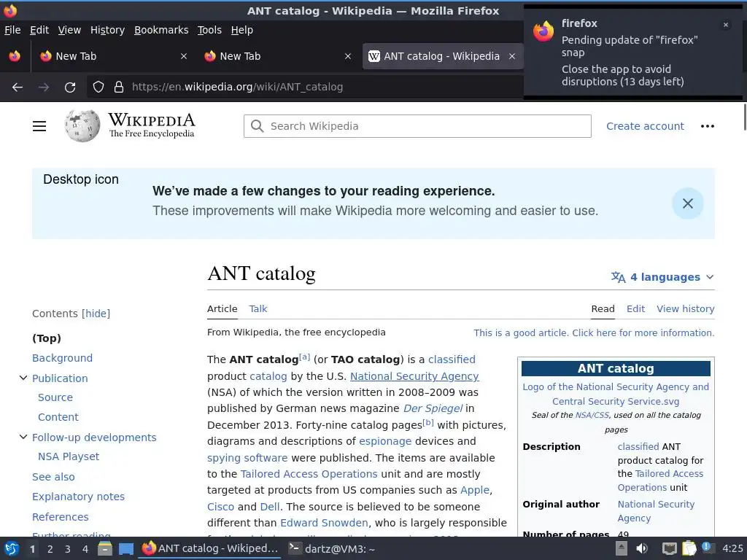747x560 pixels.
Task: Click the forward navigation arrow
Action: point(44,87)
